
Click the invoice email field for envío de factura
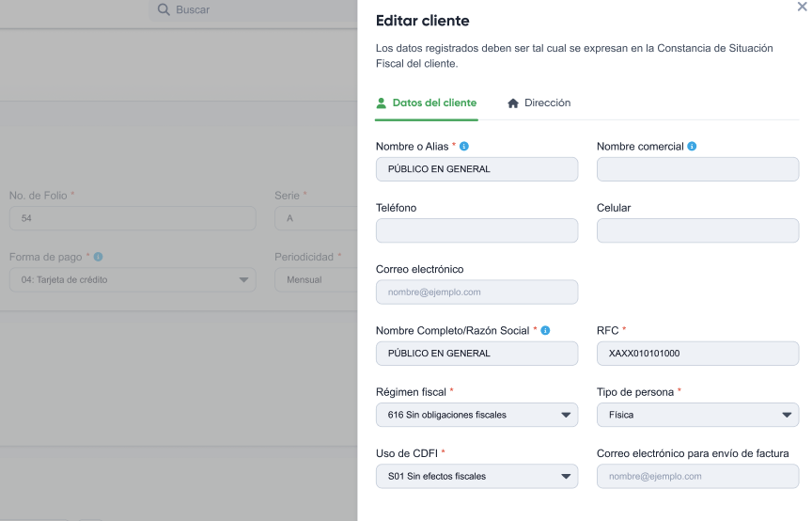coord(697,476)
